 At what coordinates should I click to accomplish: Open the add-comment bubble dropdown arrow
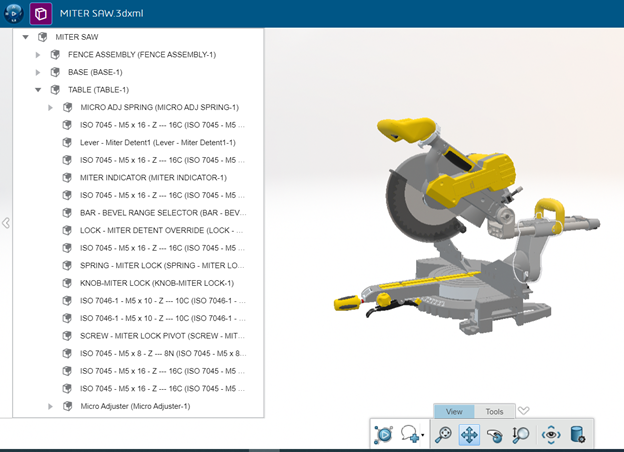424,435
